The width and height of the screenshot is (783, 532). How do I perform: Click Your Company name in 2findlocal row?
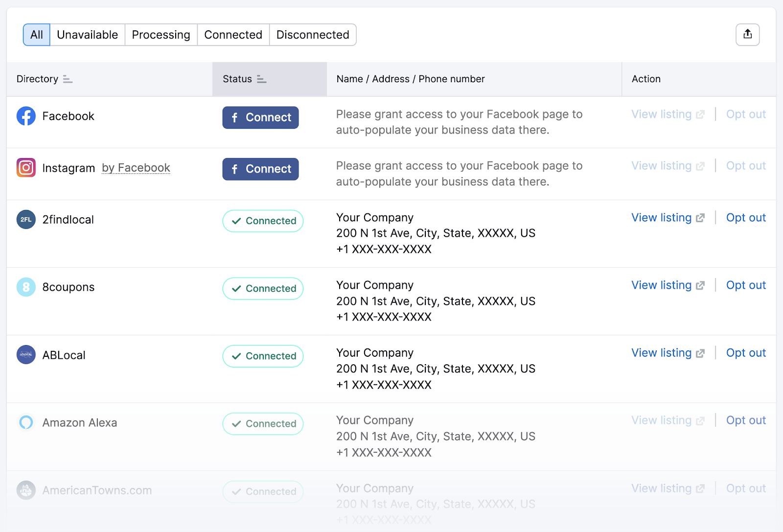[375, 218]
